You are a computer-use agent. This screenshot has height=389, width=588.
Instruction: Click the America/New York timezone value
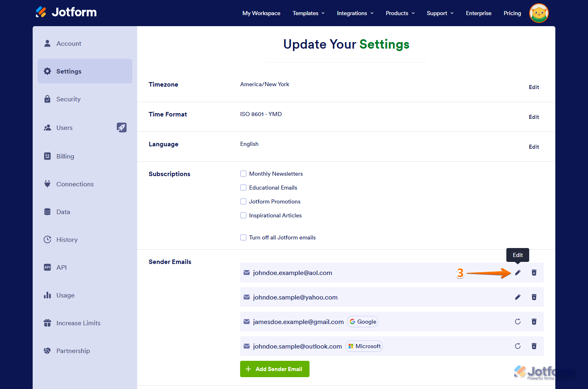tap(265, 84)
